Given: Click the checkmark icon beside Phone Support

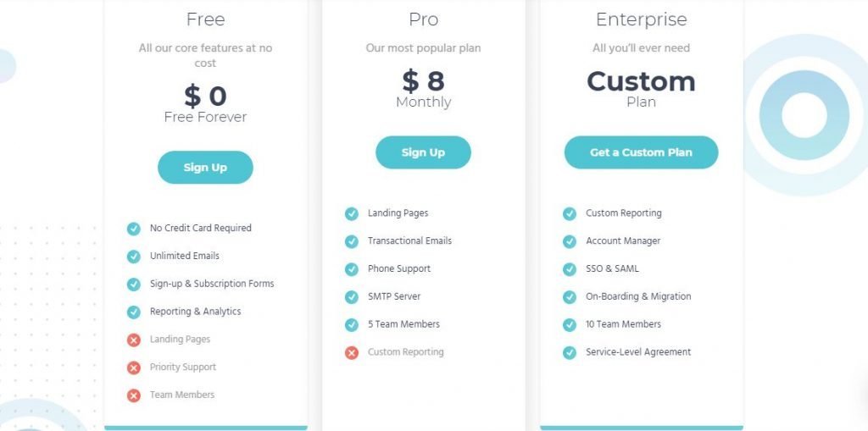Looking at the screenshot, I should tap(352, 269).
